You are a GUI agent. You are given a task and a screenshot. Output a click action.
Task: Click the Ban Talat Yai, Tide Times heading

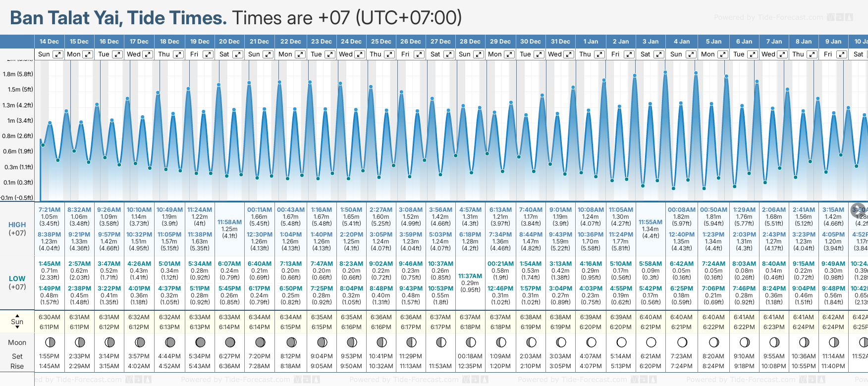[118, 18]
